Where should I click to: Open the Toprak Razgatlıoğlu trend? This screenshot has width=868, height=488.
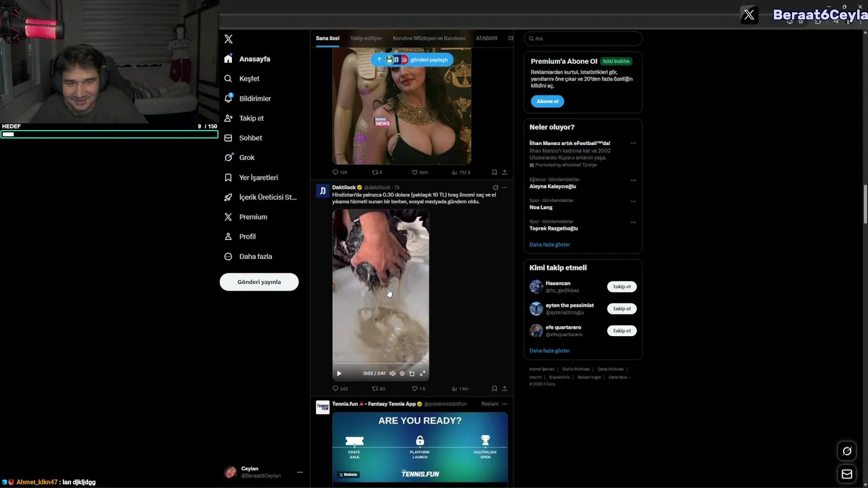(554, 228)
